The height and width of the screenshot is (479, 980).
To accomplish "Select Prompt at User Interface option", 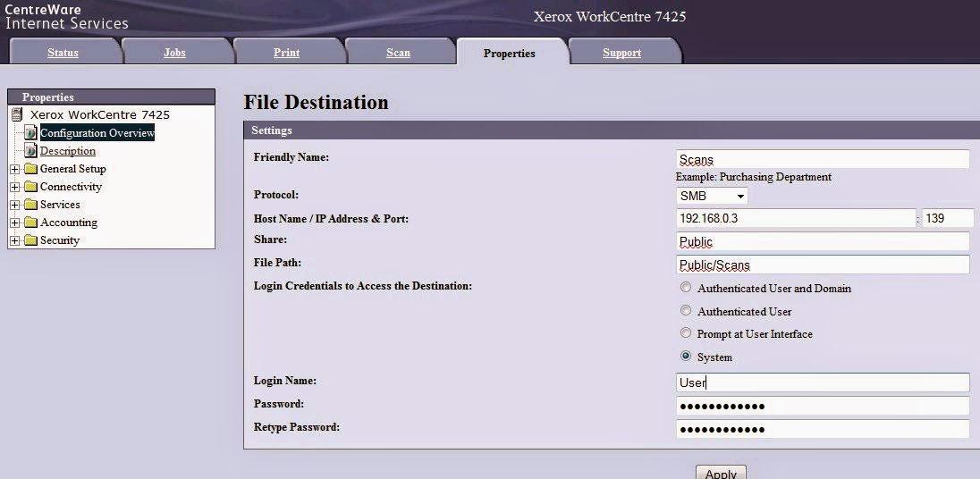I will [686, 332].
